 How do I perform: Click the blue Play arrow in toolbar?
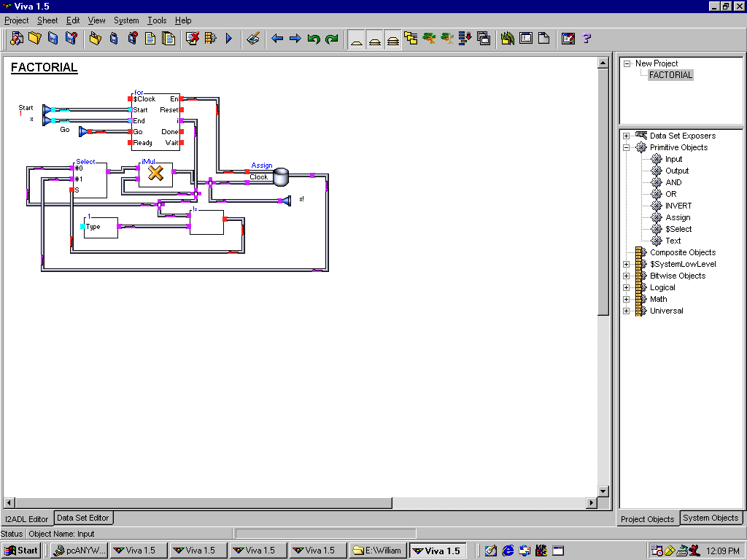click(229, 39)
